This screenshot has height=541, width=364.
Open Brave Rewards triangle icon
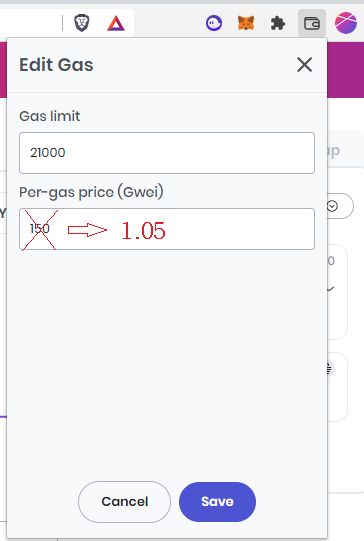coord(116,23)
